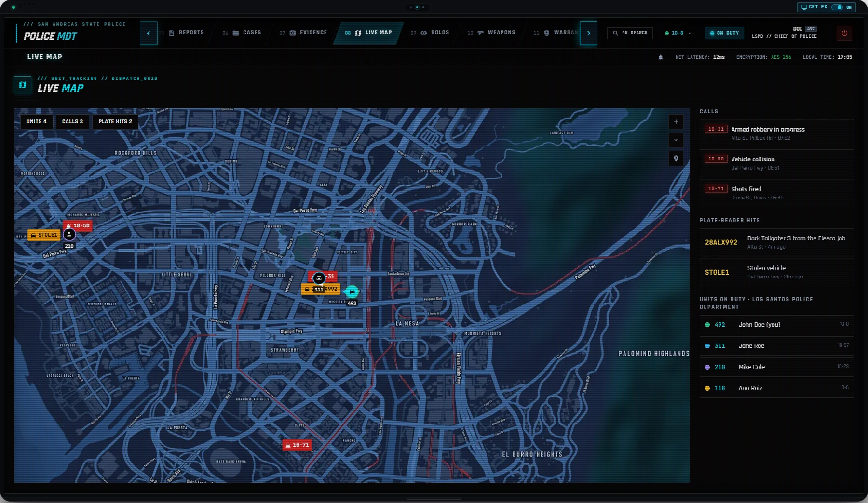Select the 10-71 call marker on map
The height and width of the screenshot is (503, 868).
click(x=297, y=445)
